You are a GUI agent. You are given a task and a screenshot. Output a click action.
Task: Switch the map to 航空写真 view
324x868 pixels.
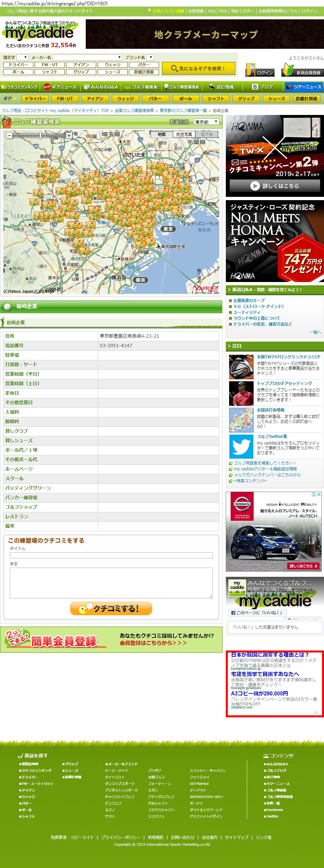[184, 134]
